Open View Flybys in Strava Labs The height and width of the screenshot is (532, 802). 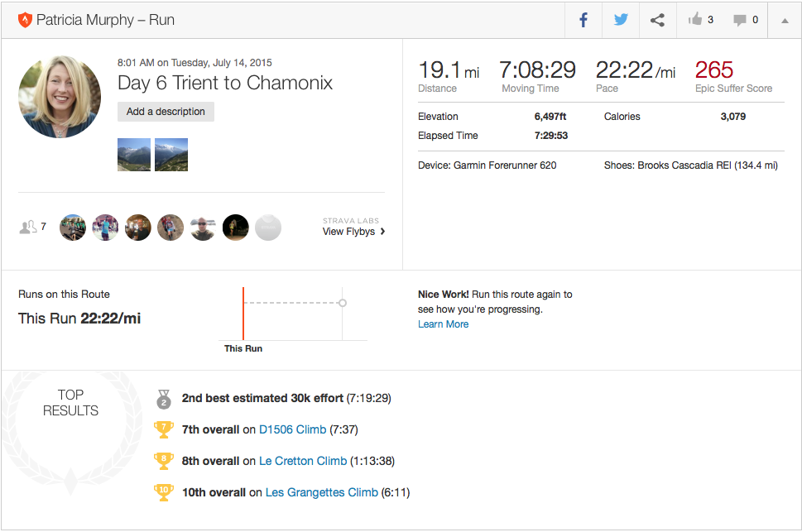(353, 232)
